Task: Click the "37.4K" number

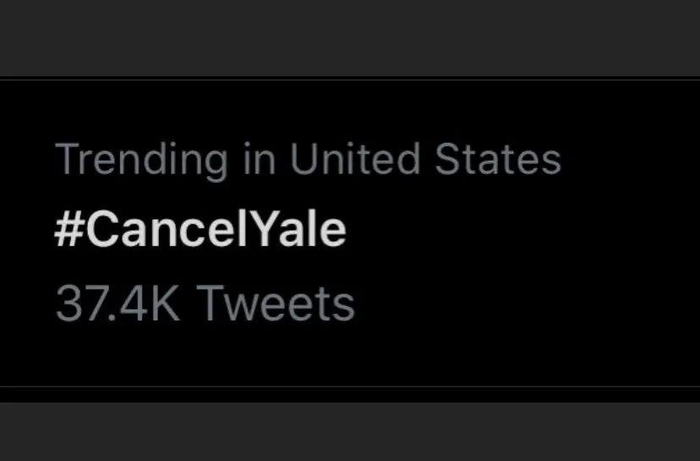Action: (118, 303)
